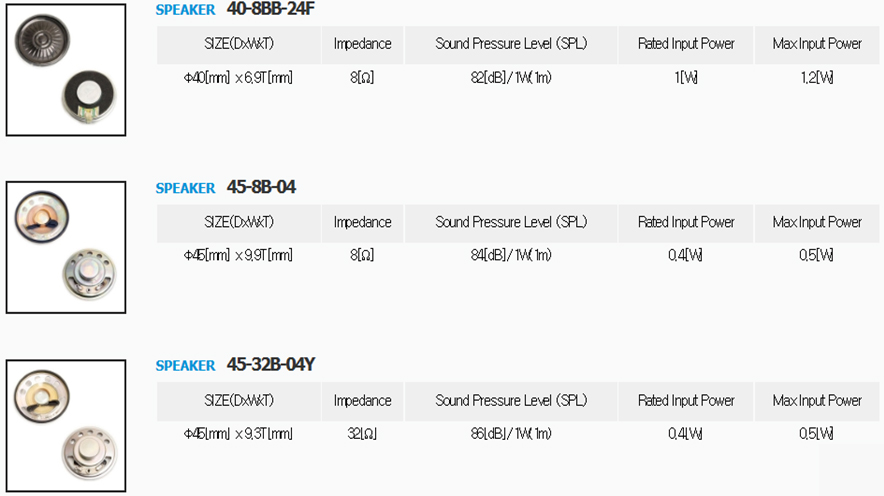884x496 pixels.
Task: Click the 45-32B-04Y speaker product image
Action: tap(66, 425)
